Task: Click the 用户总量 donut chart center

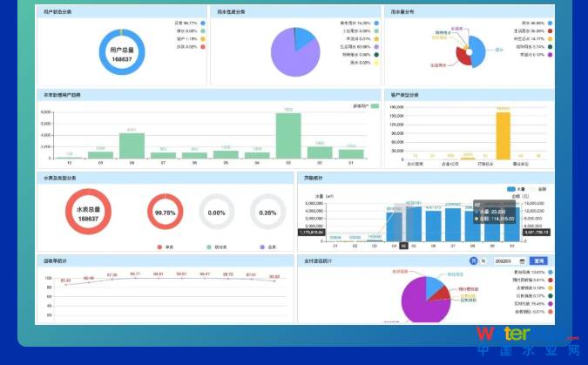Action: [121, 52]
